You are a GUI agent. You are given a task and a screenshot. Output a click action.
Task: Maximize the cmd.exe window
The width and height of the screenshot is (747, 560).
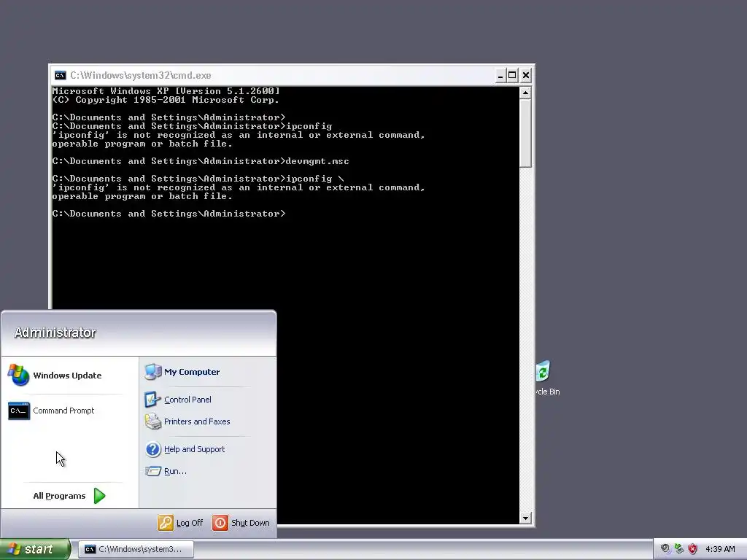(x=512, y=75)
